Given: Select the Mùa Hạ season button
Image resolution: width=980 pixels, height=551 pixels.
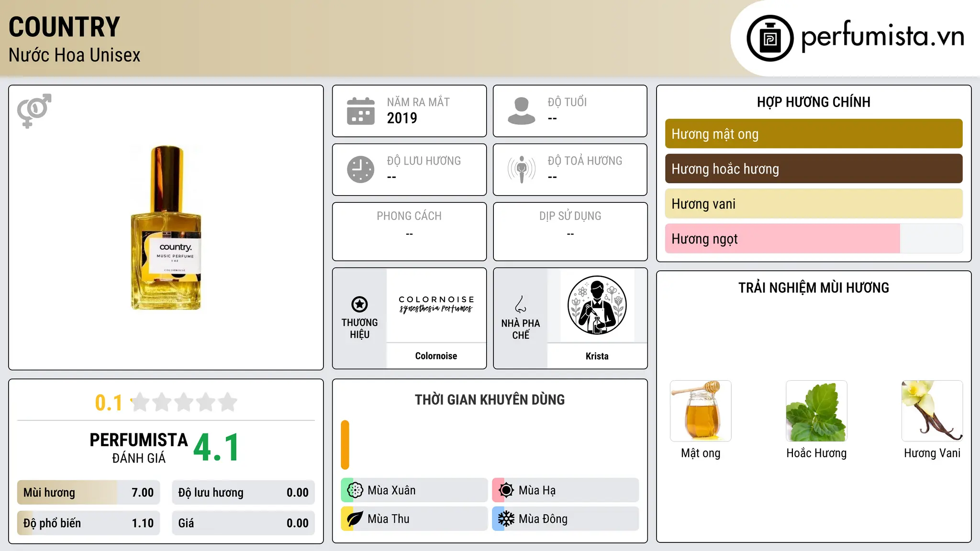Looking at the screenshot, I should [566, 490].
